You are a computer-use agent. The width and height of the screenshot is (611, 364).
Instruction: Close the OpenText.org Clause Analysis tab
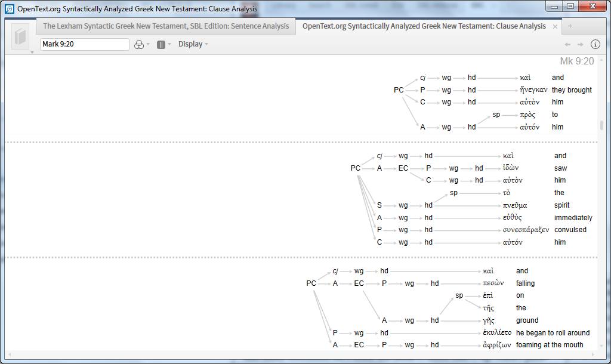(555, 26)
